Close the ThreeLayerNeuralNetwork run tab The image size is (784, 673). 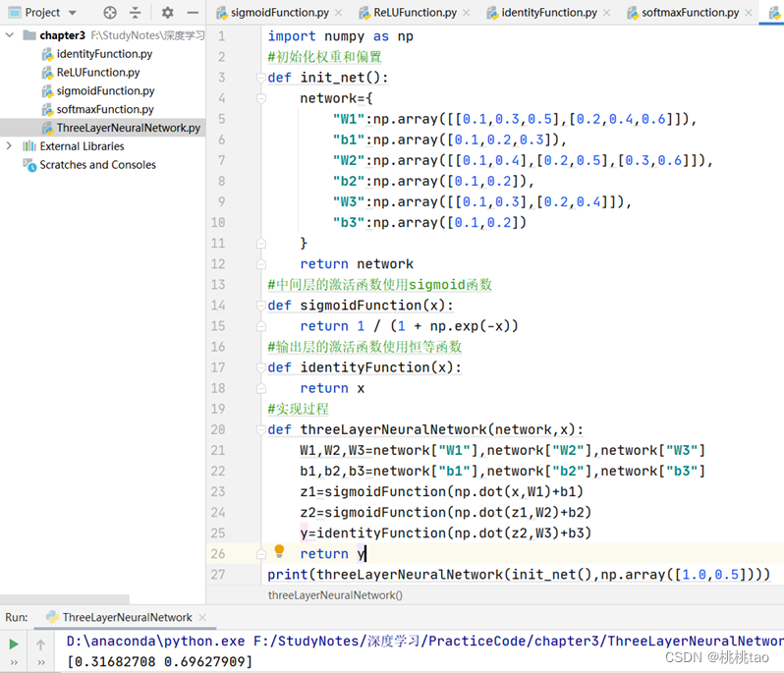pyautogui.click(x=202, y=618)
